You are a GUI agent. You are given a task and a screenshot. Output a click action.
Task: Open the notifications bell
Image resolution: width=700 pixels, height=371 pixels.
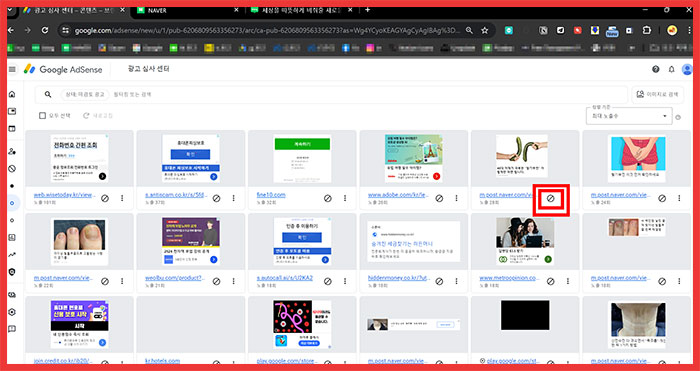(671, 69)
